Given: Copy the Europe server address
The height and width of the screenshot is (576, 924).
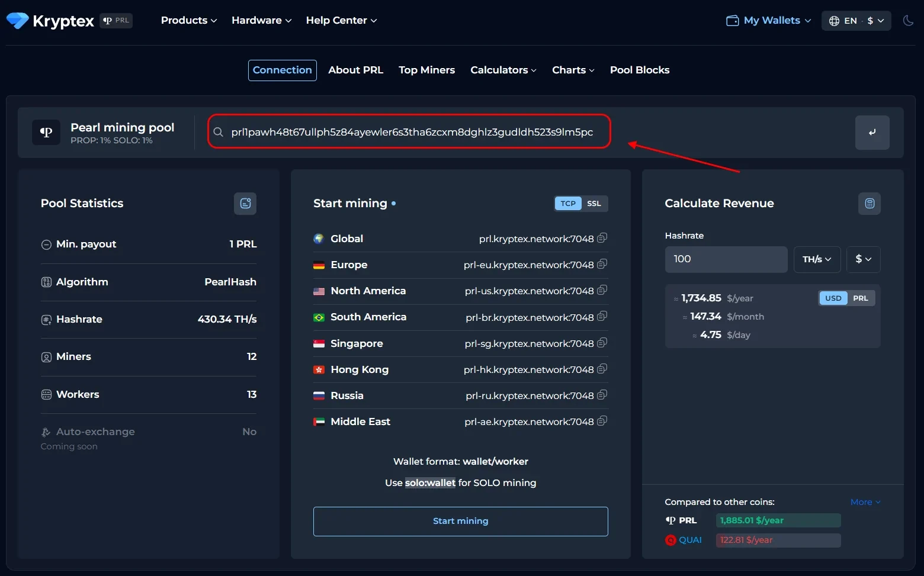Looking at the screenshot, I should coord(602,264).
